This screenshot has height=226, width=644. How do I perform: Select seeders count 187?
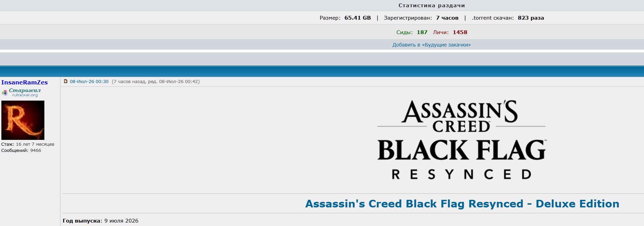pyautogui.click(x=422, y=32)
